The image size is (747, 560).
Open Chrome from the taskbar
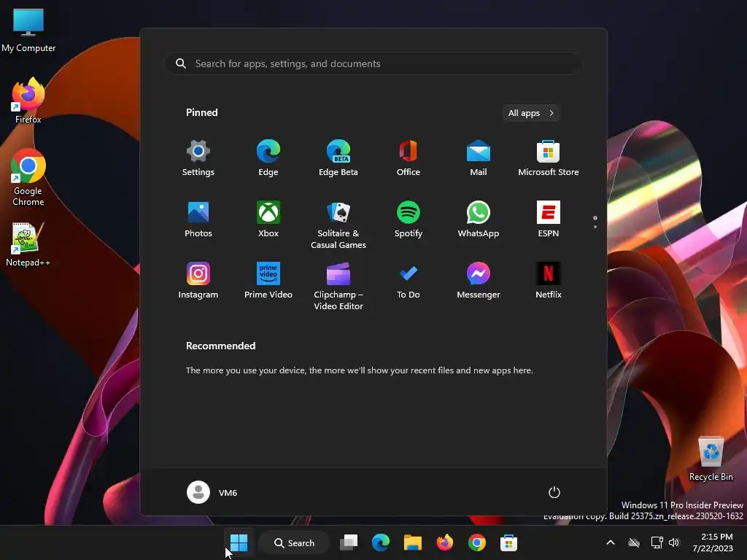click(x=477, y=542)
